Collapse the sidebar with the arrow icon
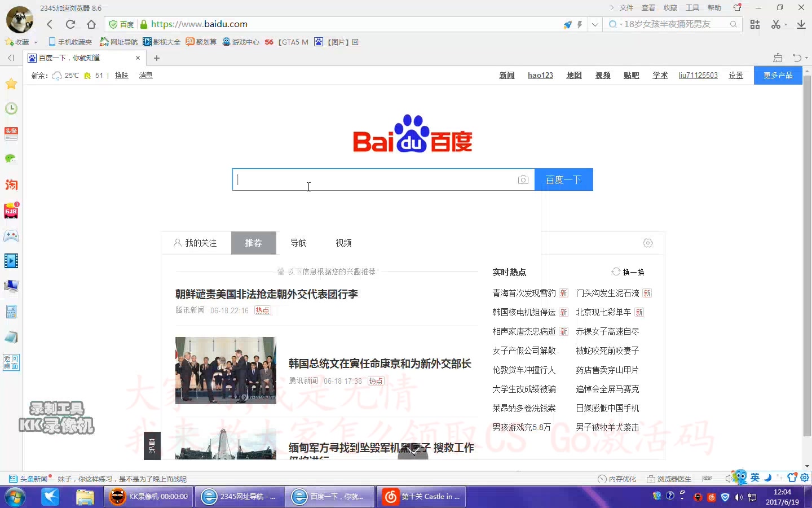This screenshot has height=508, width=812. pos(11,58)
